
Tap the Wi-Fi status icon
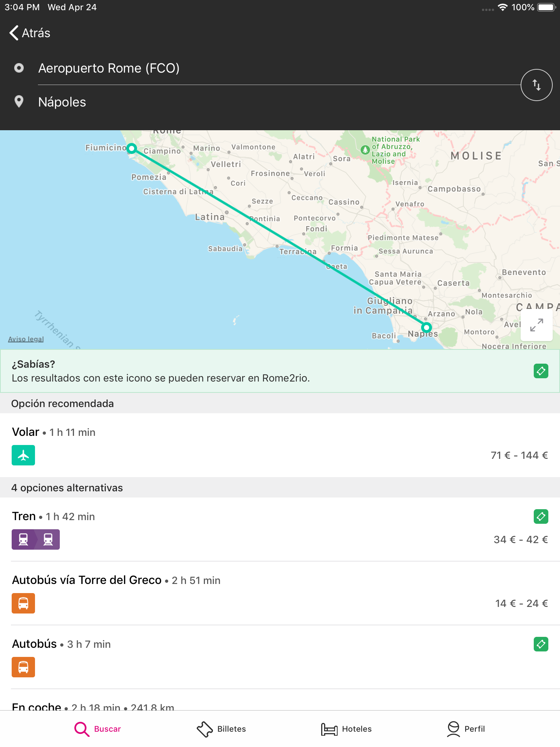(x=503, y=7)
